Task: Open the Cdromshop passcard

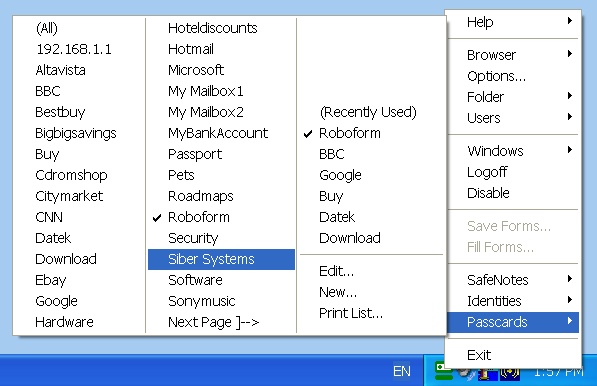Action: [x=79, y=175]
